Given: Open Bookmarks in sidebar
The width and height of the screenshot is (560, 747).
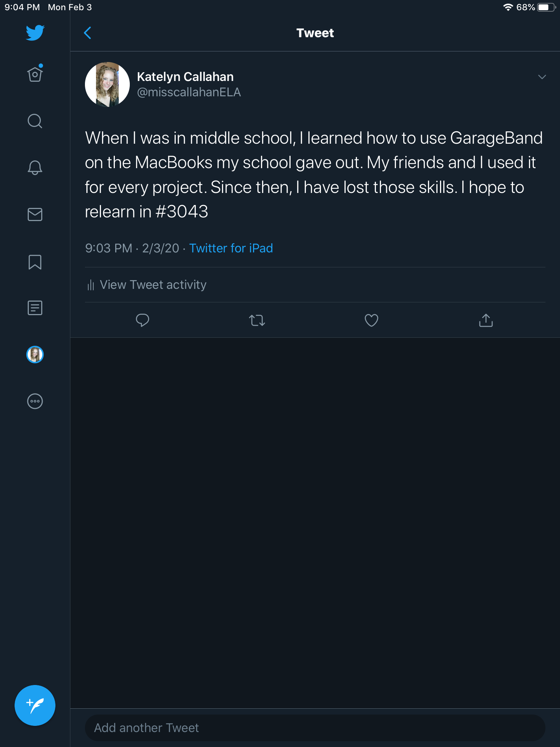Looking at the screenshot, I should (x=35, y=262).
